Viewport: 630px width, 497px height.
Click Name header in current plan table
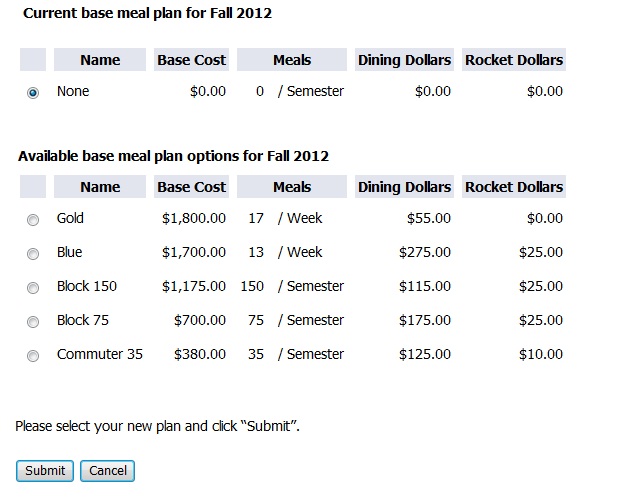100,60
